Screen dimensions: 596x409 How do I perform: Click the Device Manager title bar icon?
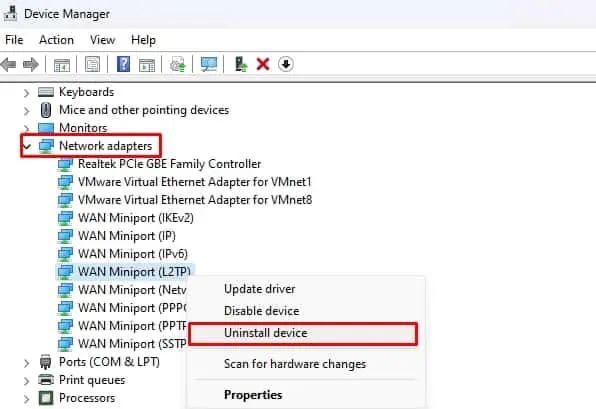pos(10,14)
